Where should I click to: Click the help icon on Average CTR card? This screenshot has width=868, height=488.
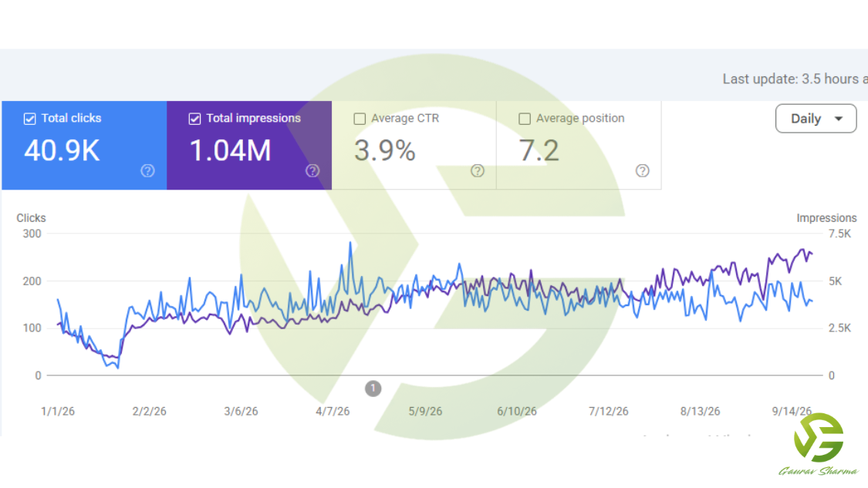click(x=477, y=171)
